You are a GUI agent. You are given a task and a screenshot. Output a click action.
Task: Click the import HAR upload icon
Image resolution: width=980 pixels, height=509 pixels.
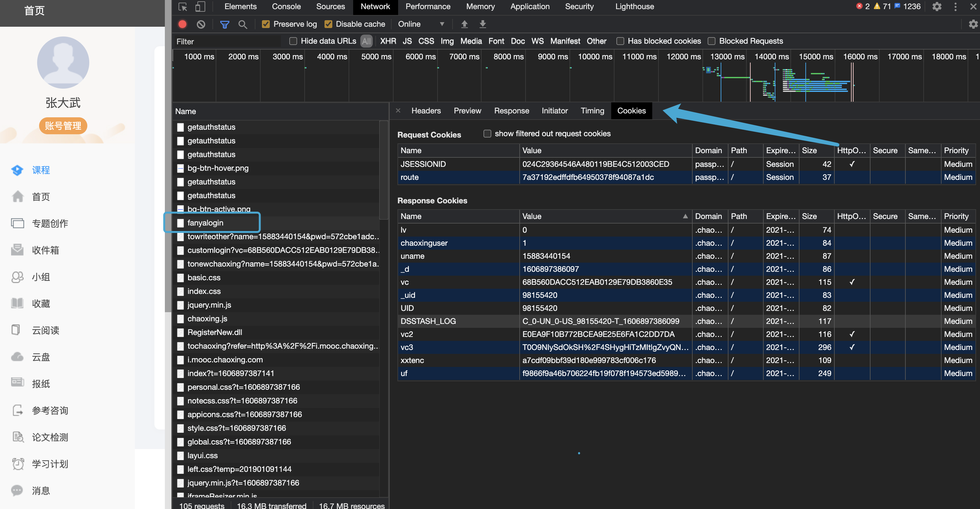pos(464,24)
